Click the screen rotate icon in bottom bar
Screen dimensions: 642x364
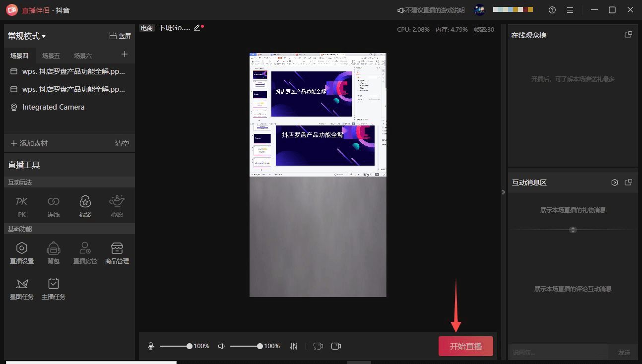(319, 346)
